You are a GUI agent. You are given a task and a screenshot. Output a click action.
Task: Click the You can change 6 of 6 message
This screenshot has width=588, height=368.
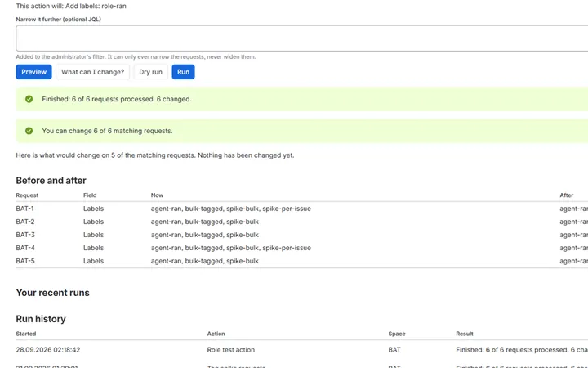click(x=107, y=131)
